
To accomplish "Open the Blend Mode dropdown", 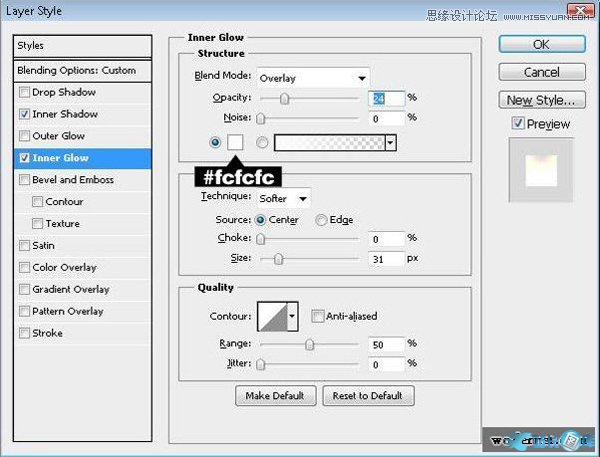I will 312,77.
